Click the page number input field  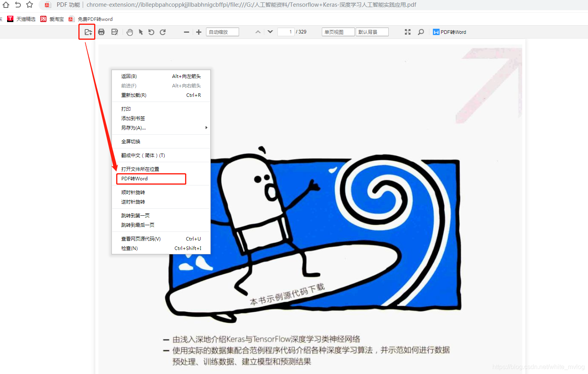(286, 32)
